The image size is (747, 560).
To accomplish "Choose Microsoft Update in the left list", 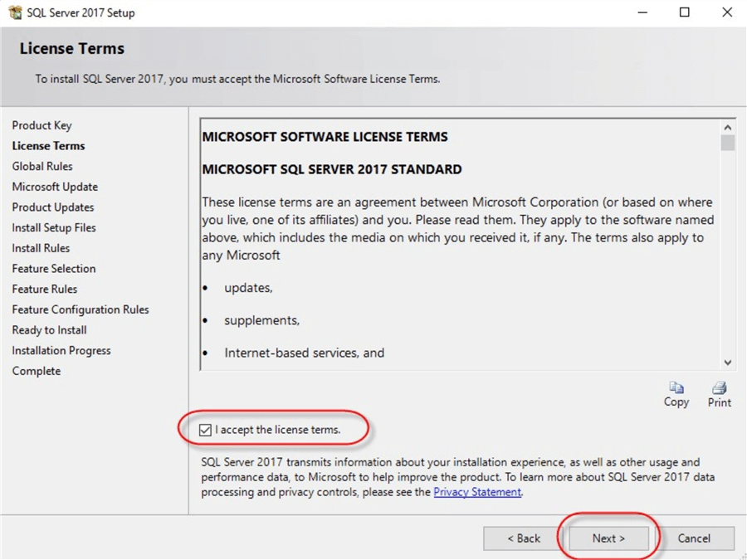I will (55, 187).
